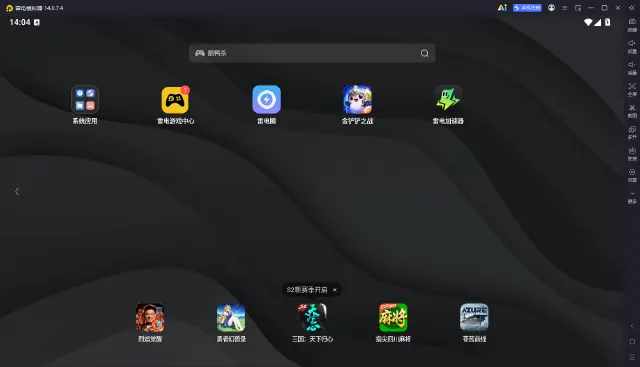The image size is (640, 367).
Task: Collapse the right sidebar with double chevron
Action: [631, 8]
